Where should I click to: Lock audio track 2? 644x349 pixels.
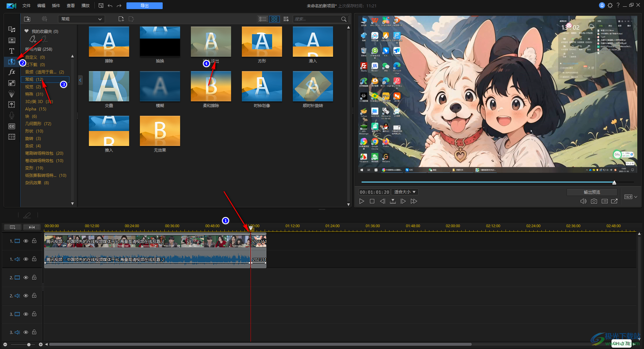[x=34, y=295]
